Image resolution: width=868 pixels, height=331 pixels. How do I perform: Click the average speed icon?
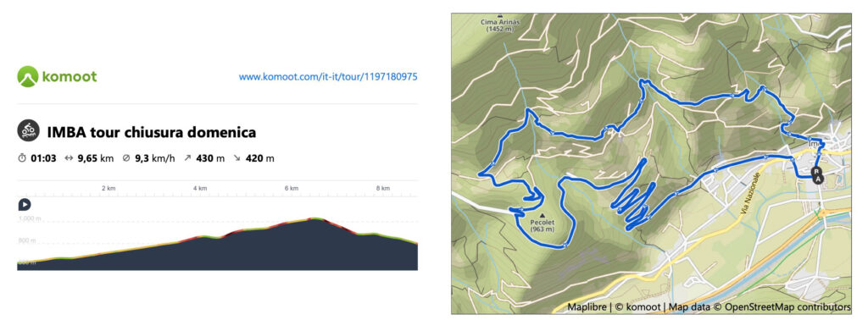tap(126, 158)
